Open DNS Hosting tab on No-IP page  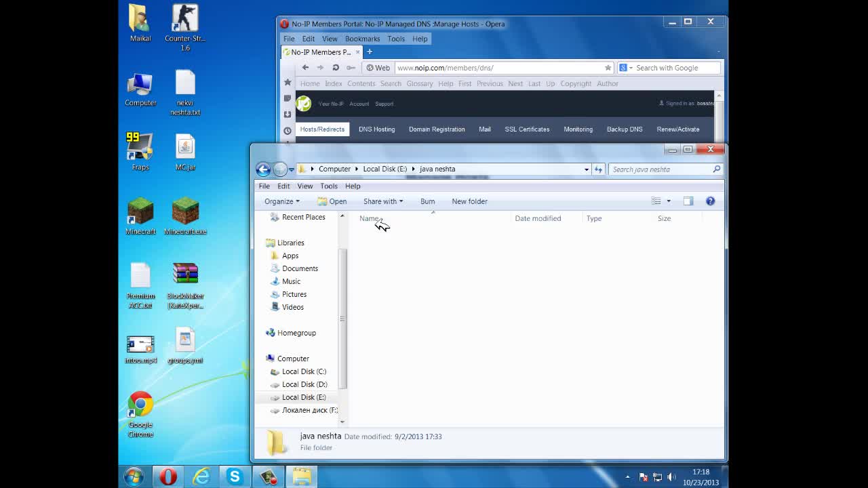point(376,129)
